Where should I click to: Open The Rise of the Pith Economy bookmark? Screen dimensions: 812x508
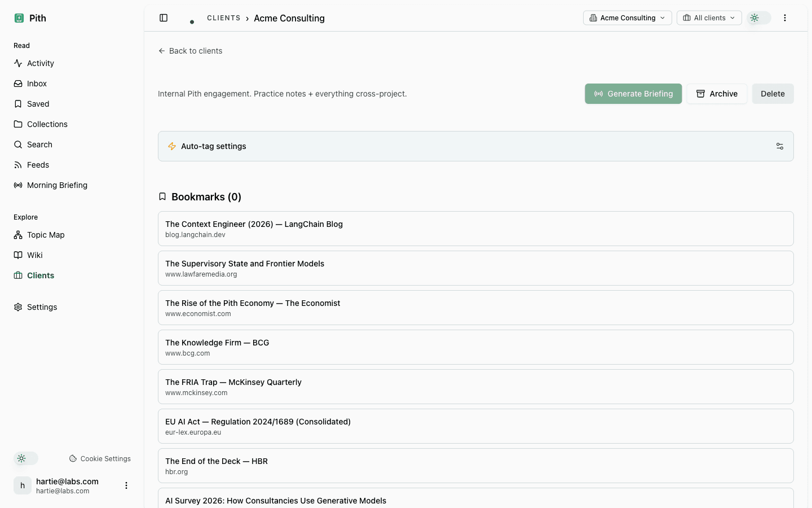476,308
